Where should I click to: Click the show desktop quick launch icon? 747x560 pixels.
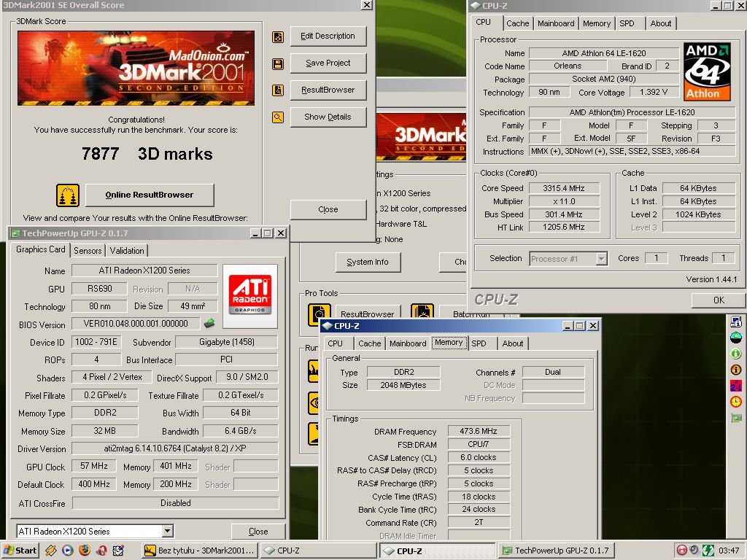118,551
